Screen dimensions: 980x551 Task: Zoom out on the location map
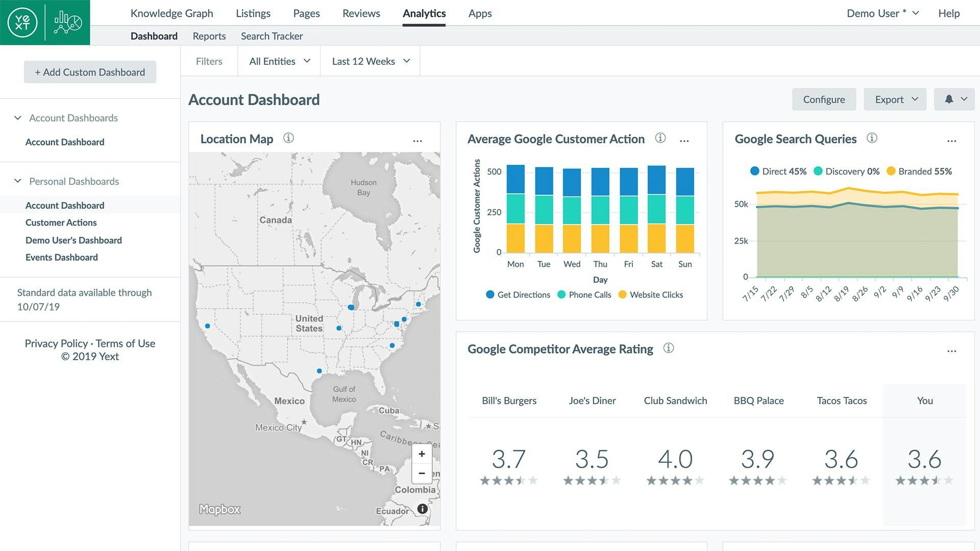click(x=422, y=473)
